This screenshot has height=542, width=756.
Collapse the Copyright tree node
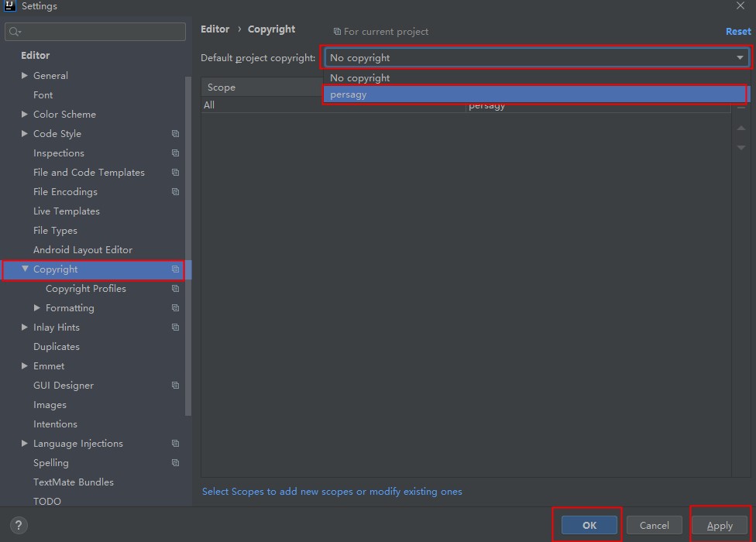[x=25, y=269]
